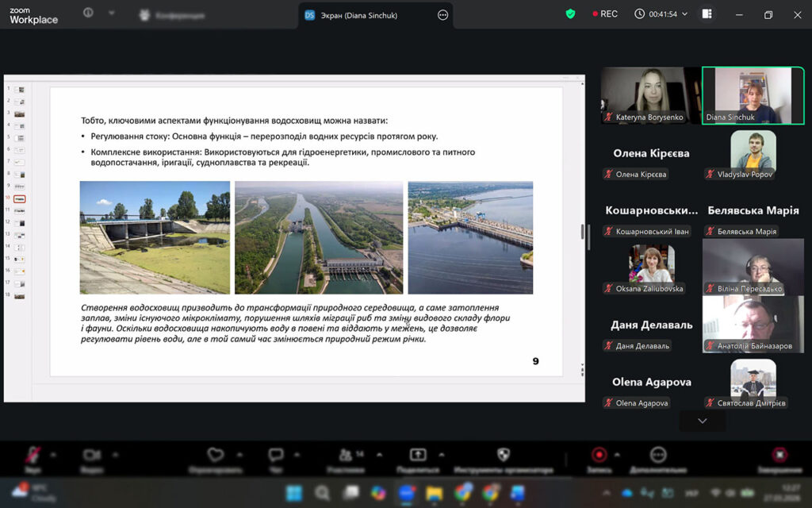Click the red End meeting button
The image size is (812, 508).
[779, 455]
